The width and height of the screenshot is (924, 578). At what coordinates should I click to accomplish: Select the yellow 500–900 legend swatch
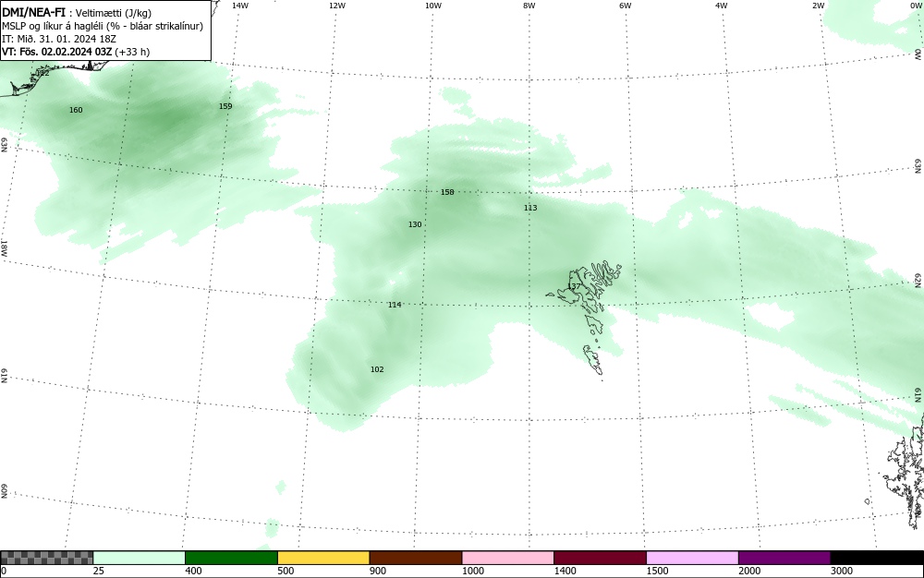click(323, 558)
